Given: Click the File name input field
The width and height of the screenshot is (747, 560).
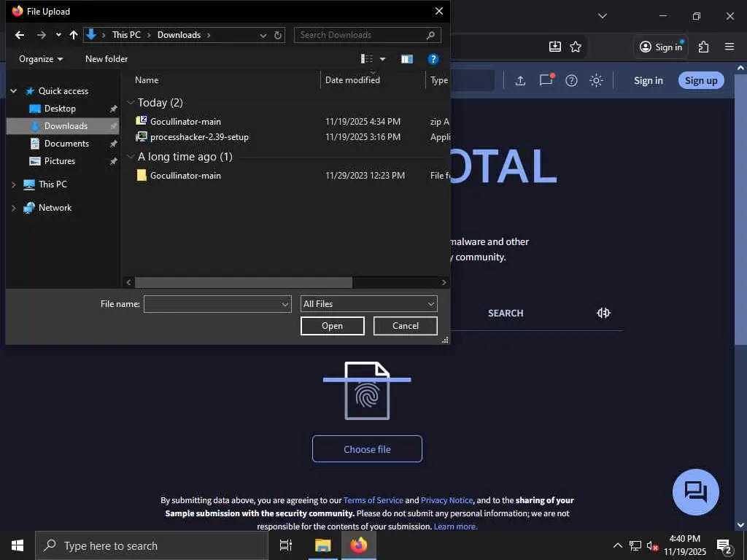Looking at the screenshot, I should 217,304.
